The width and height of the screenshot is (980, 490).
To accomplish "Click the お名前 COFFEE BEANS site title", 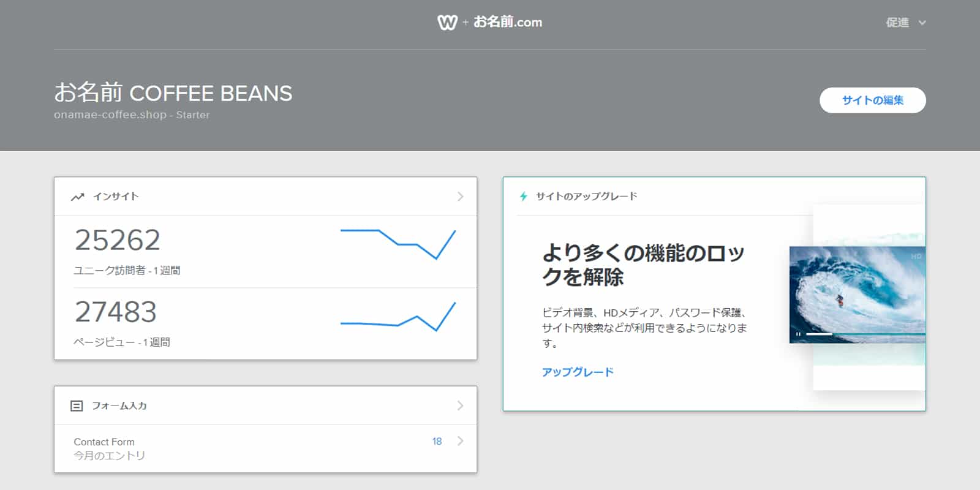I will click(x=173, y=93).
